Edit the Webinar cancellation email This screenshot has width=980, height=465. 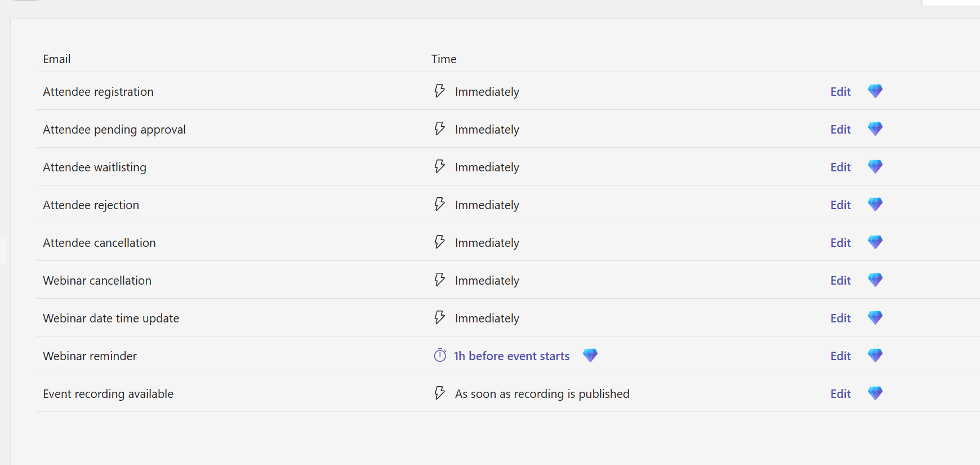840,281
